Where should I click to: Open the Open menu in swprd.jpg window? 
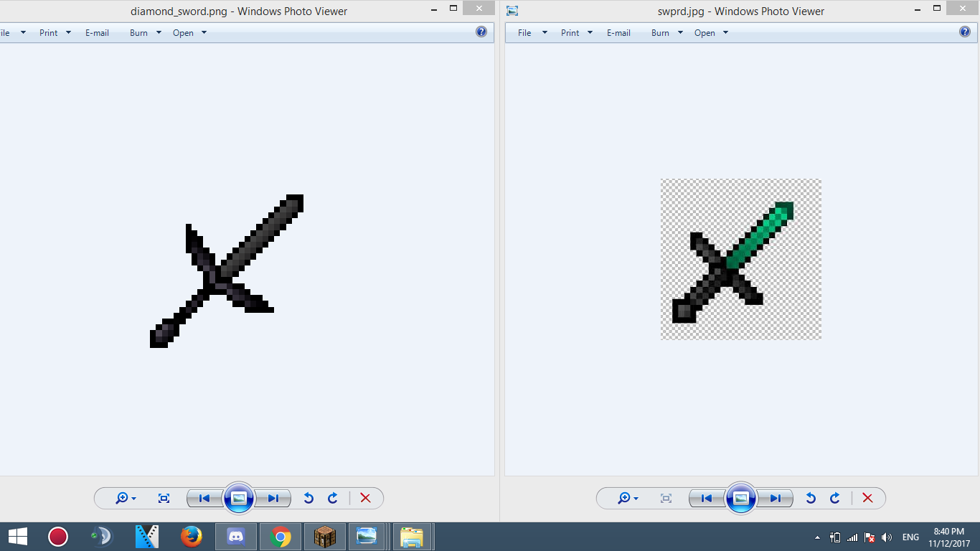click(x=705, y=33)
